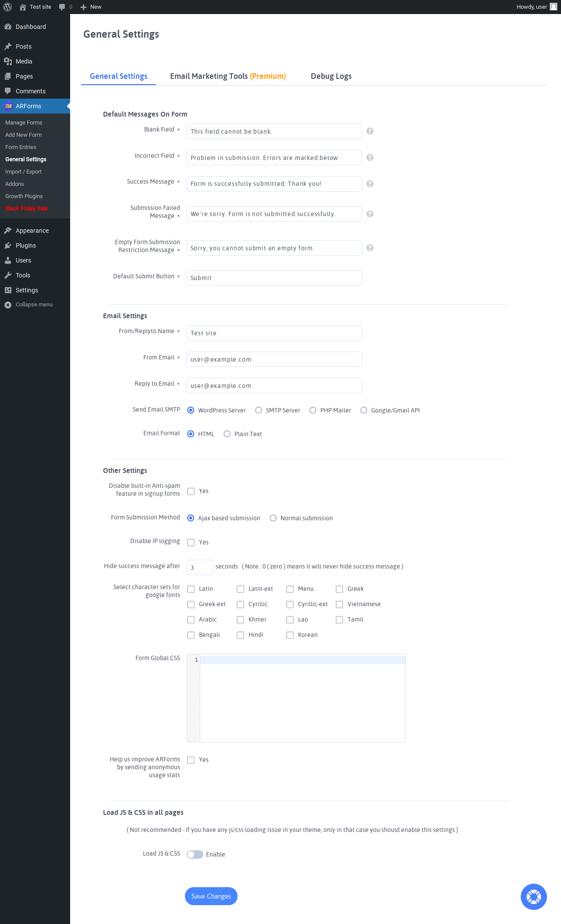Click the Posts pin icon
The height and width of the screenshot is (924, 561).
pyautogui.click(x=8, y=46)
